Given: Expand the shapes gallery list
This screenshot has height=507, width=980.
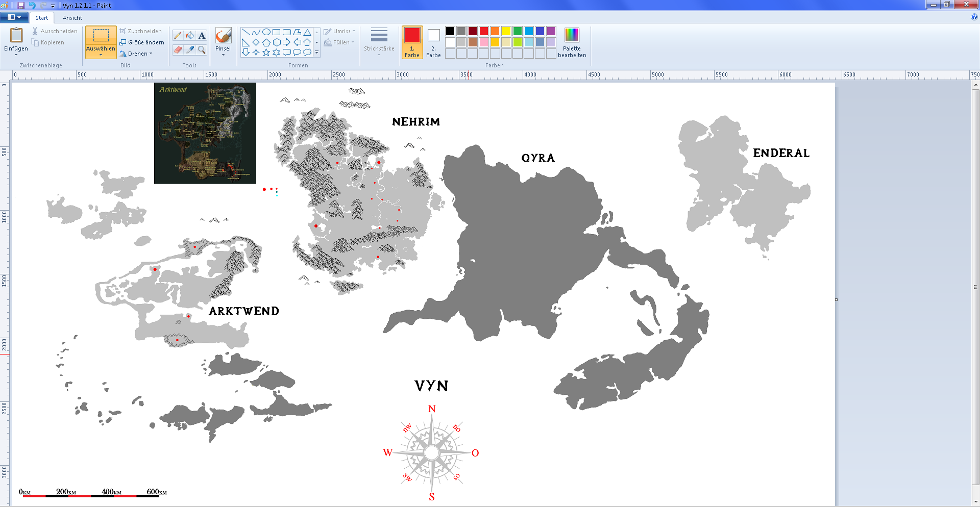Looking at the screenshot, I should 317,53.
